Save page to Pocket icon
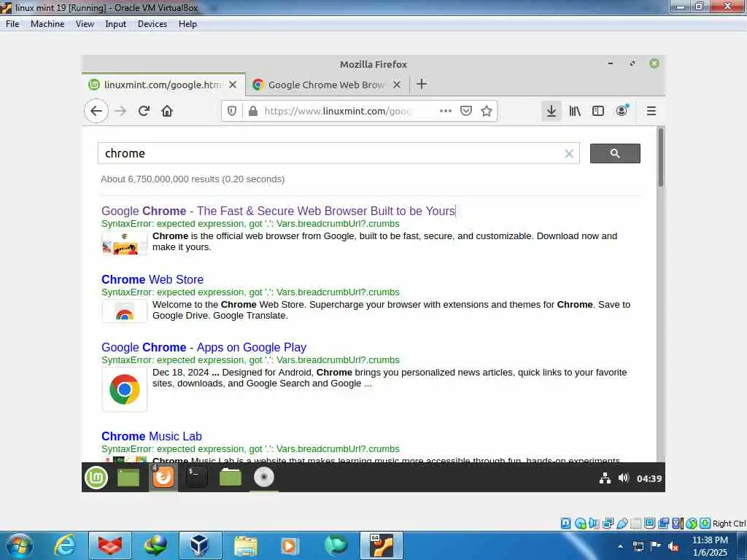Image resolution: width=747 pixels, height=560 pixels. tap(466, 111)
